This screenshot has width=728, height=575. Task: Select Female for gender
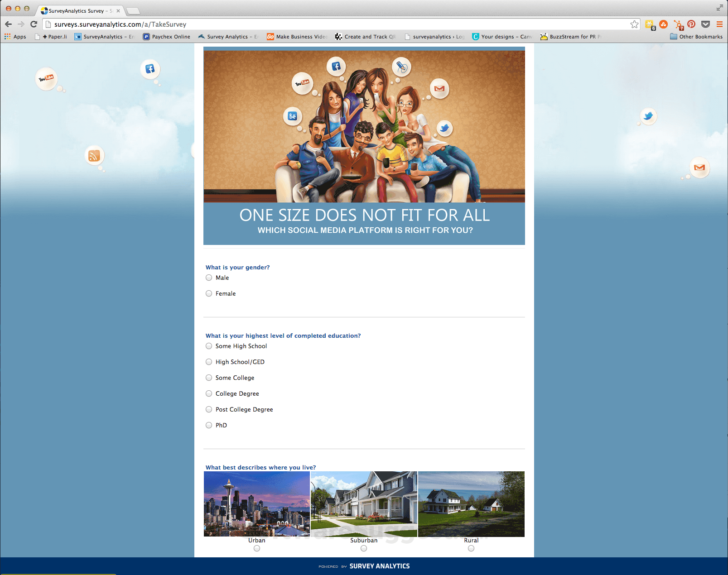209,293
